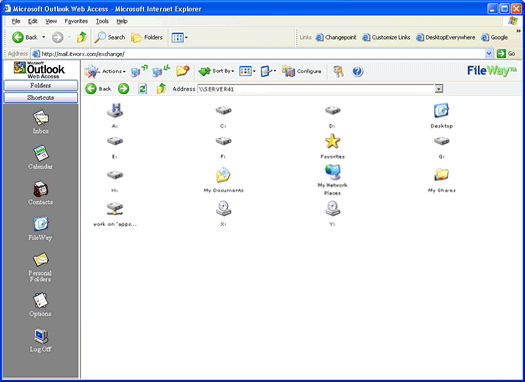525x382 pixels.
Task: Open the Sort By dropdown
Action: tap(216, 71)
